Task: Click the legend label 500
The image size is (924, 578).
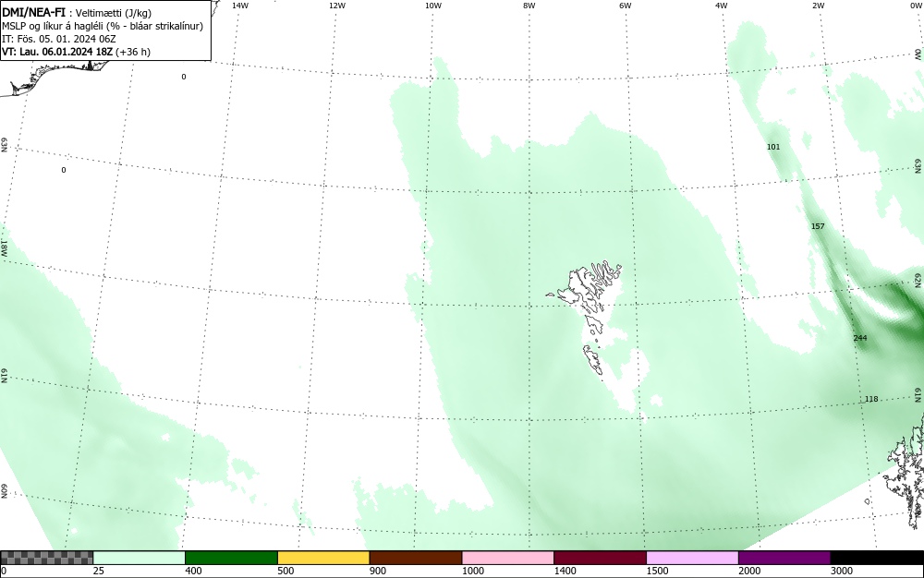Action: (x=286, y=571)
